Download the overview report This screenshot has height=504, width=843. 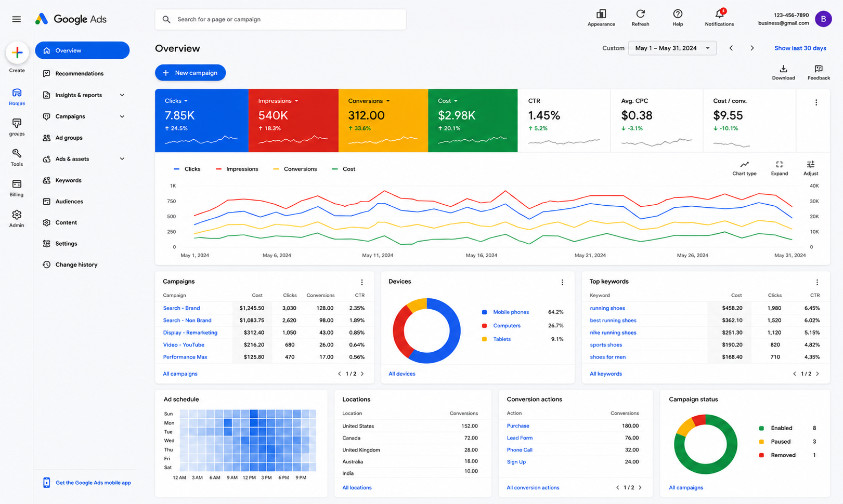coord(783,73)
